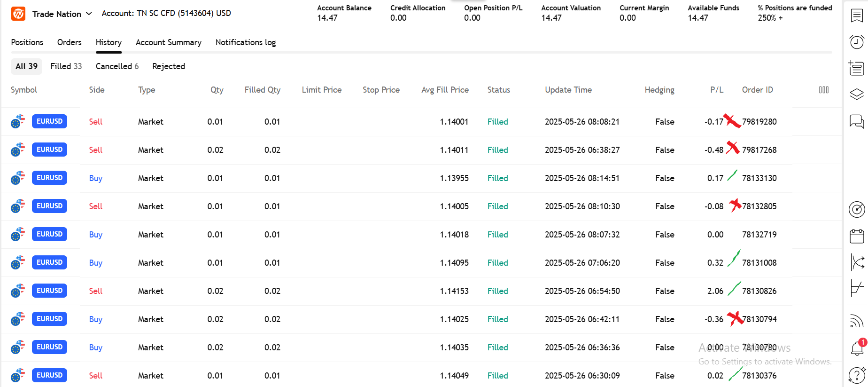Open the Notifications log tab
868x387 pixels.
pyautogui.click(x=245, y=42)
